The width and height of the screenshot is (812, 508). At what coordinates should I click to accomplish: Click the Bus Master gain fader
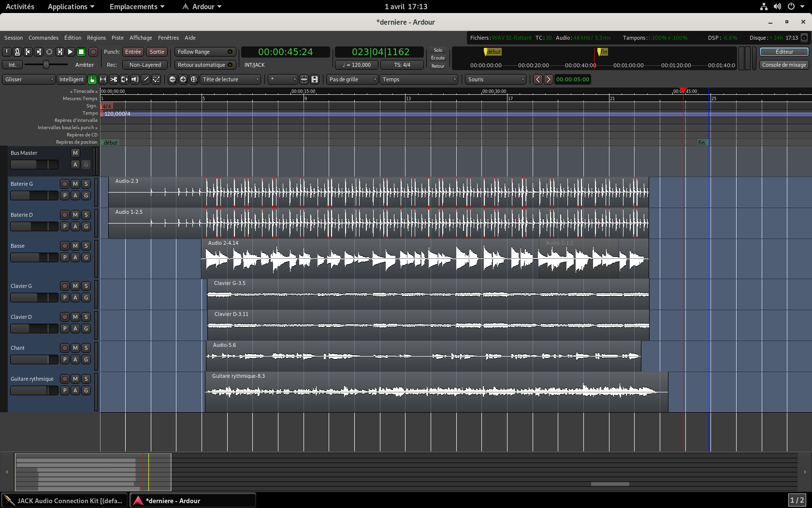click(x=34, y=164)
